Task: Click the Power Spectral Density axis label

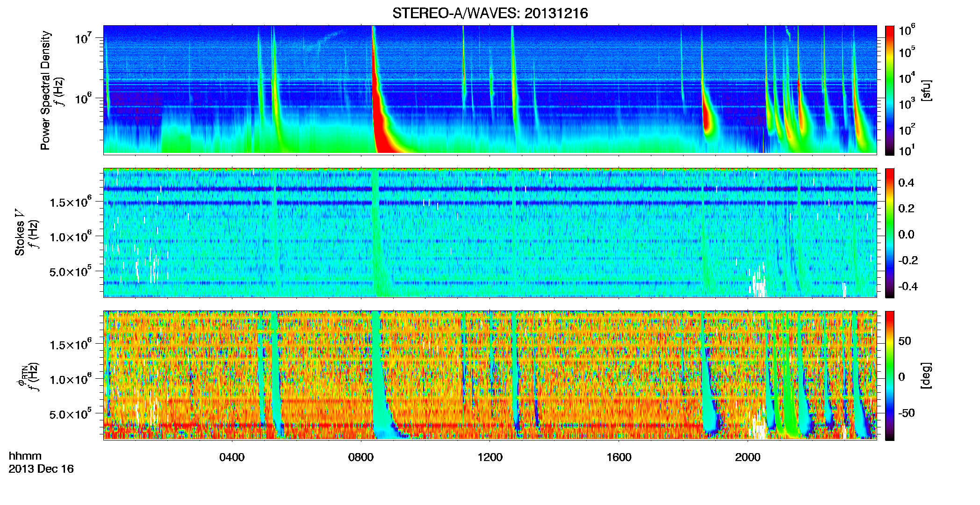Action: click(x=45, y=90)
